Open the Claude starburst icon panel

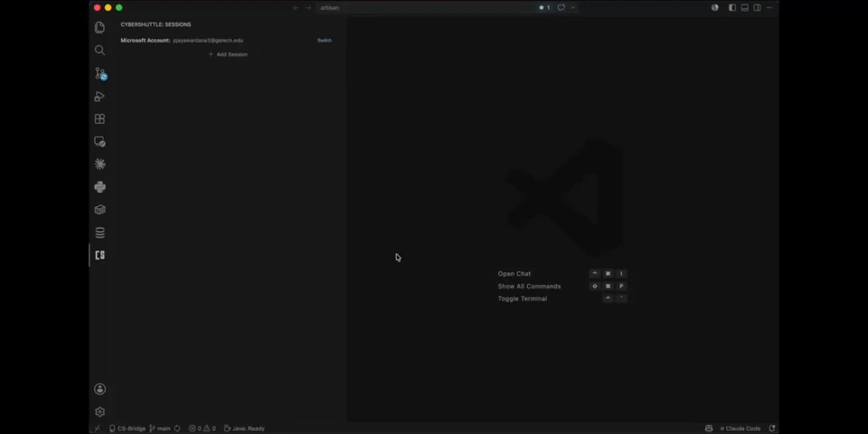99,164
